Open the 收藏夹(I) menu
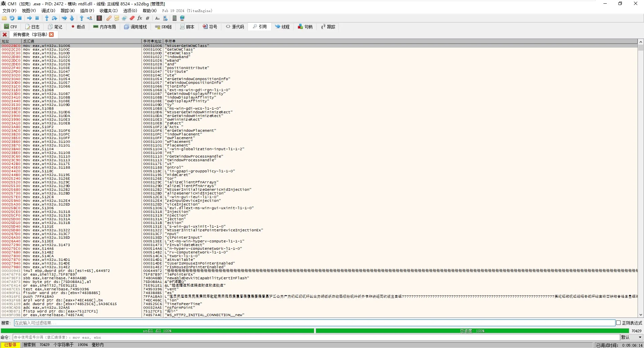 [x=109, y=11]
